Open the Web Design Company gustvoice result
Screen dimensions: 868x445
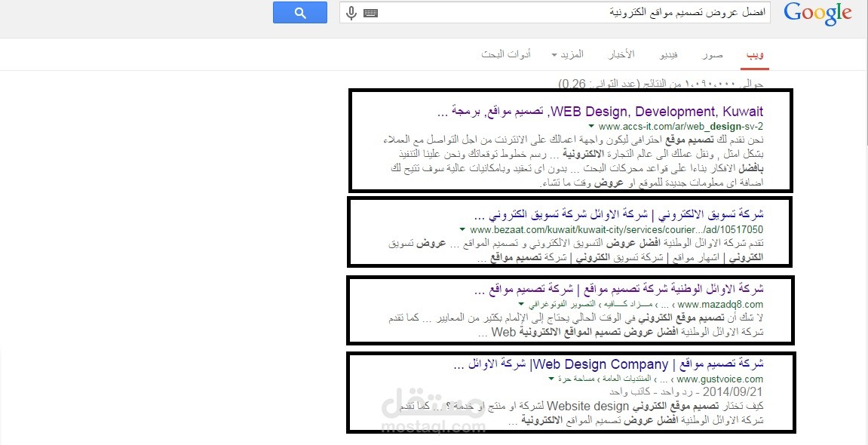(608, 364)
